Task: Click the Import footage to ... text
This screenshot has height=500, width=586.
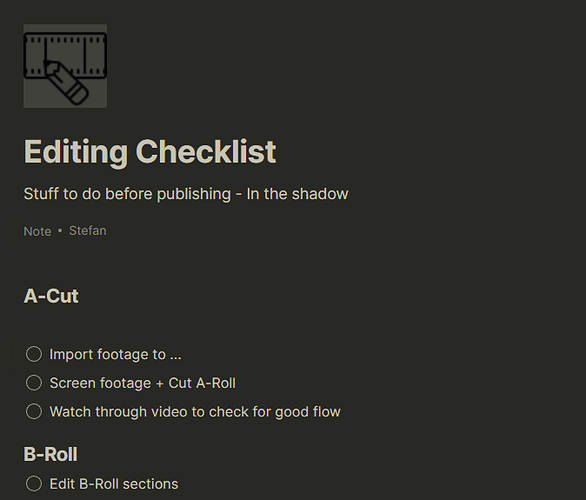Action: point(115,354)
